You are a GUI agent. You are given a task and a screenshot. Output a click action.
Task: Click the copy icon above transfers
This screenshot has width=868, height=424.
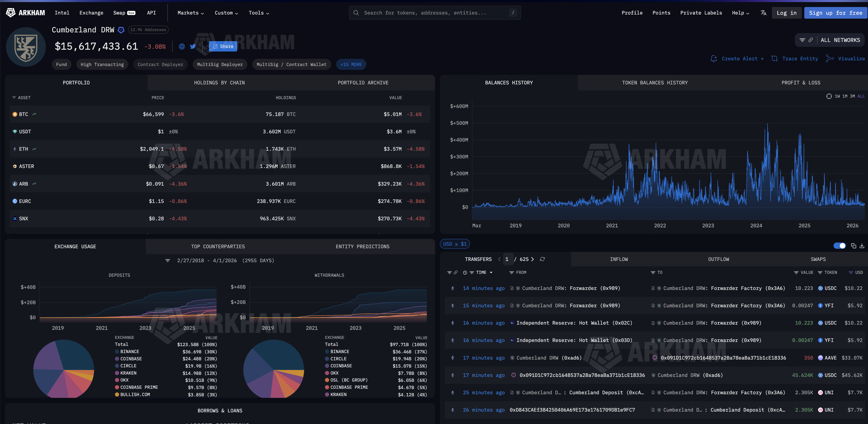pyautogui.click(x=853, y=246)
